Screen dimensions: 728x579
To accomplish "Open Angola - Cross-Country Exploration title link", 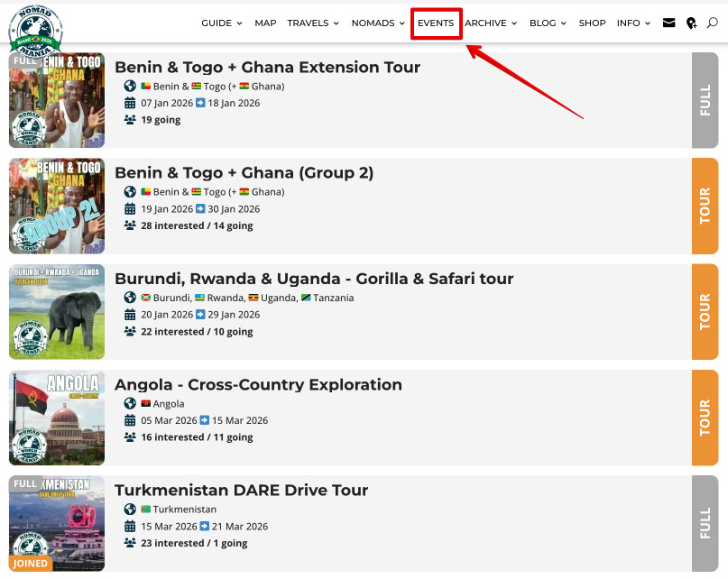I will pyautogui.click(x=258, y=385).
